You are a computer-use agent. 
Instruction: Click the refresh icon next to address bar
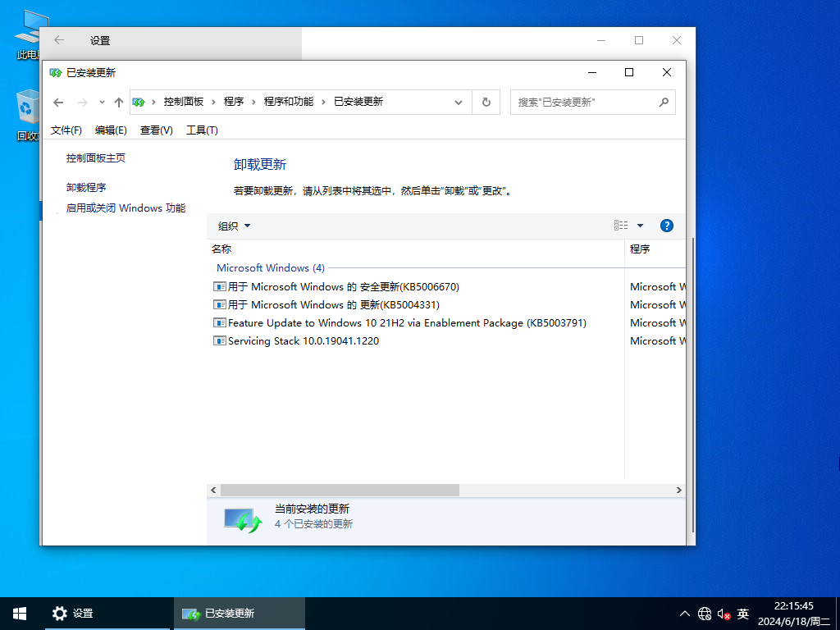pyautogui.click(x=486, y=102)
